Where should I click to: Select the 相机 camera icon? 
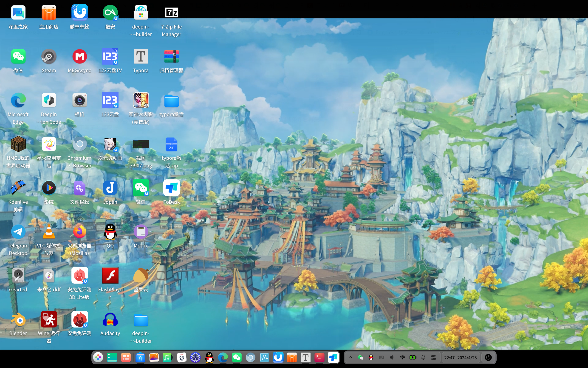coord(79,100)
